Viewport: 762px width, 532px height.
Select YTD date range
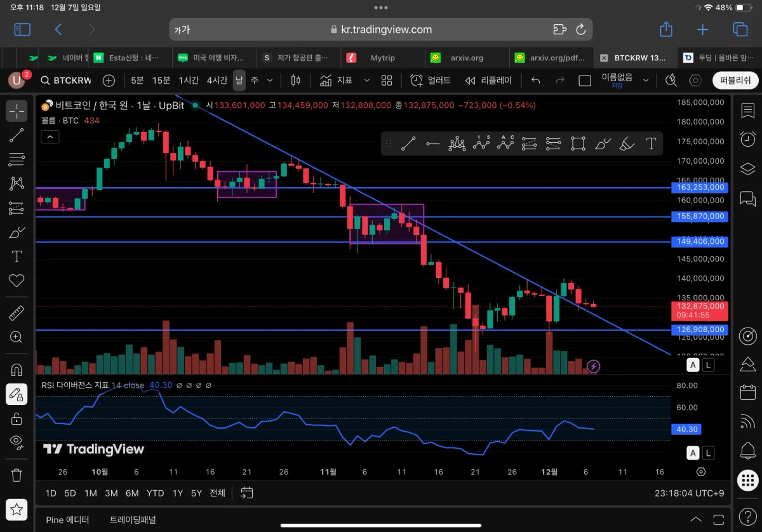155,493
